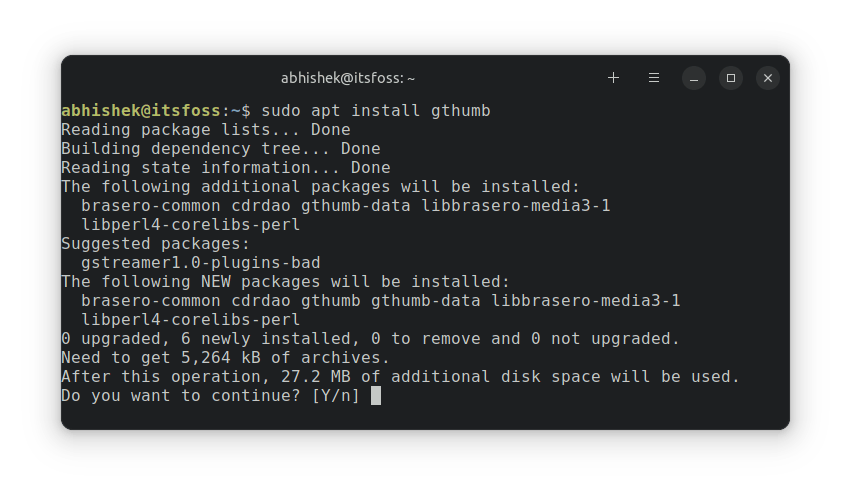The height and width of the screenshot is (497, 851).
Task: Click the "After this operation, 27.2 MB" line
Action: [x=400, y=377]
